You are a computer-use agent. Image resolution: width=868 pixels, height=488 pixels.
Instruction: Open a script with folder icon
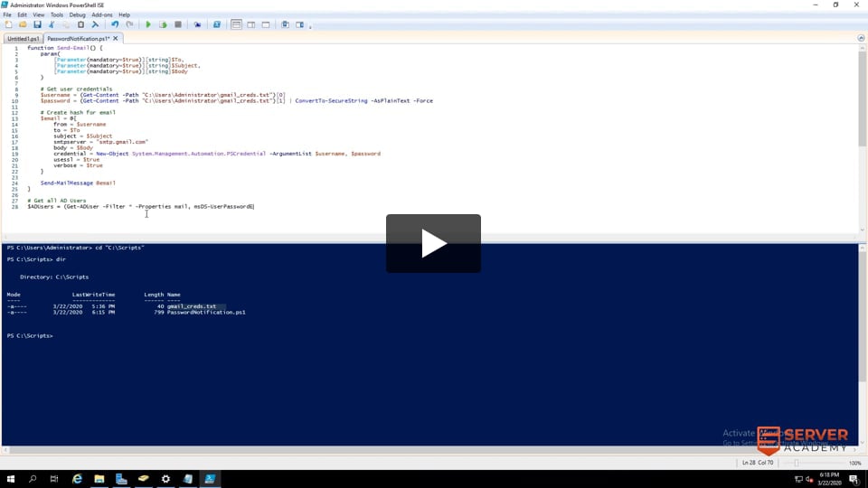pos(24,24)
